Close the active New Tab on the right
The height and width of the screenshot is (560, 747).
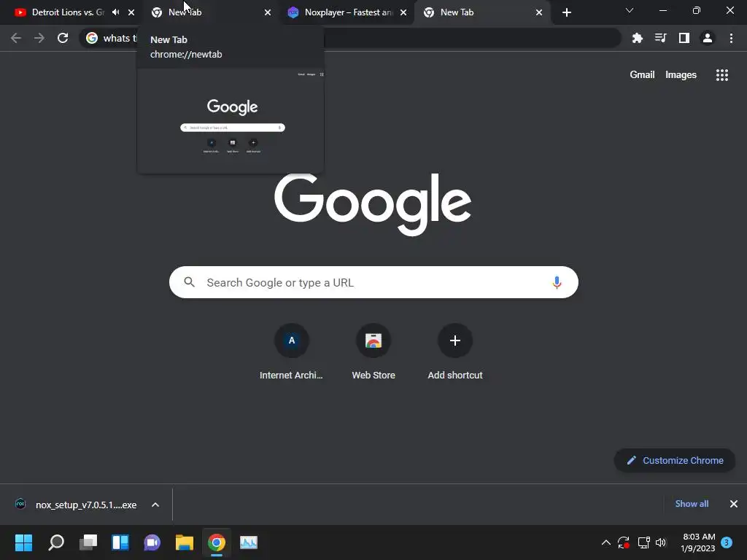pyautogui.click(x=539, y=12)
